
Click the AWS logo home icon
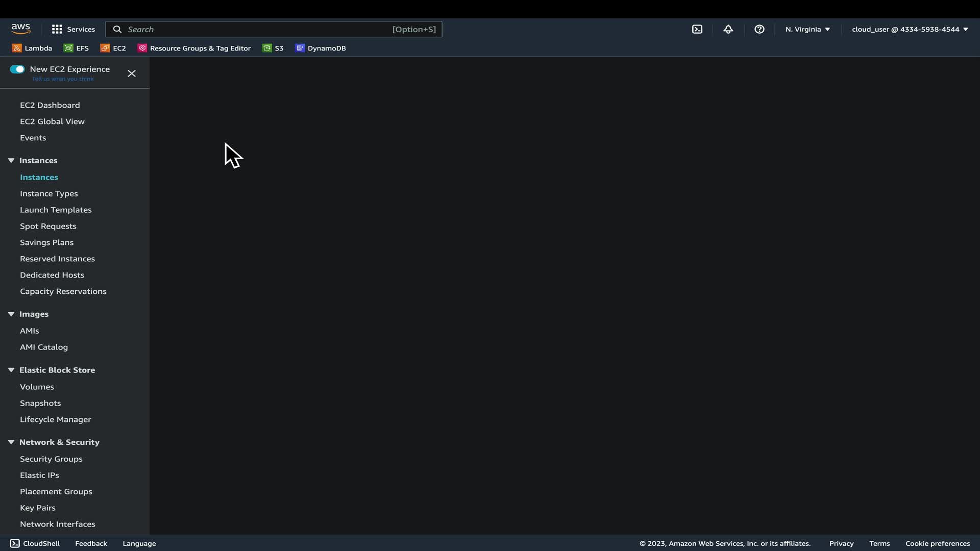click(21, 29)
